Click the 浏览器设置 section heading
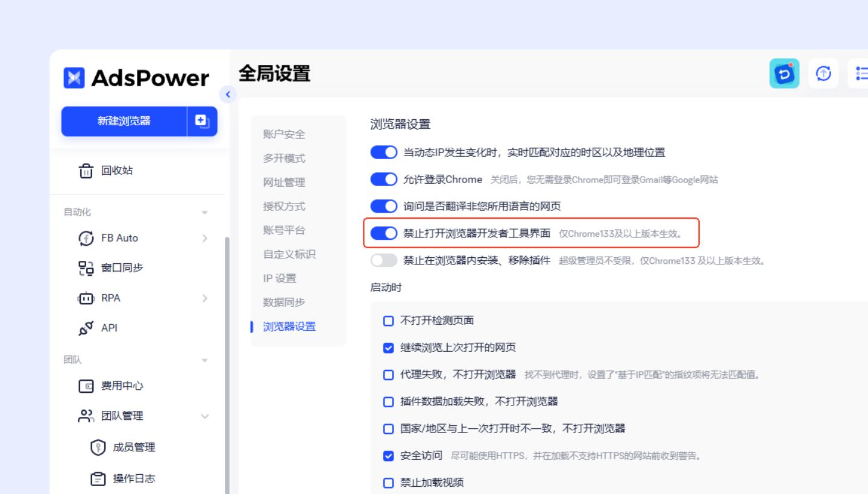The height and width of the screenshot is (494, 868). tap(400, 125)
